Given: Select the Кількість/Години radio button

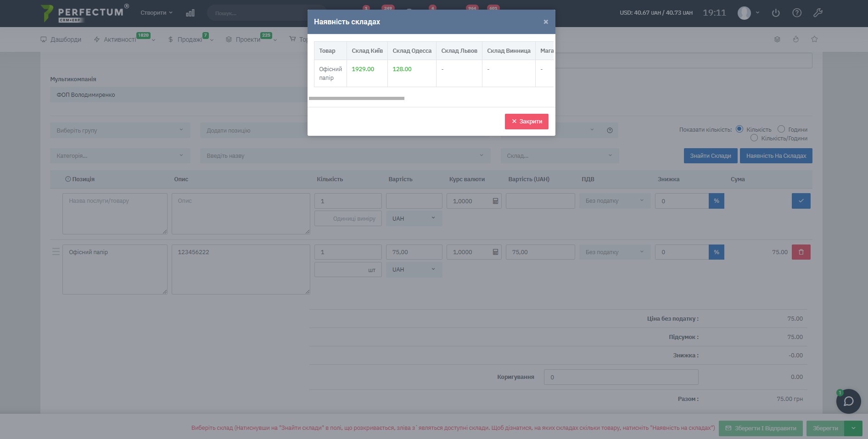Looking at the screenshot, I should click(754, 138).
